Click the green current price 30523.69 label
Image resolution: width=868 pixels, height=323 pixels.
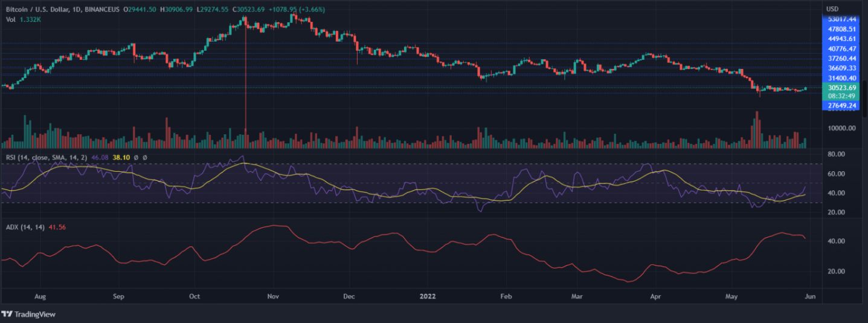841,88
